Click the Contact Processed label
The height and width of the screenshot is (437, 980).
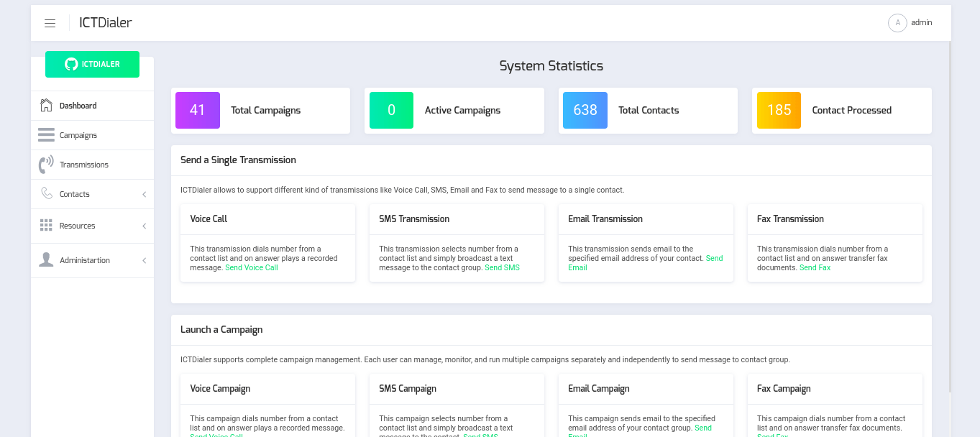tap(851, 110)
